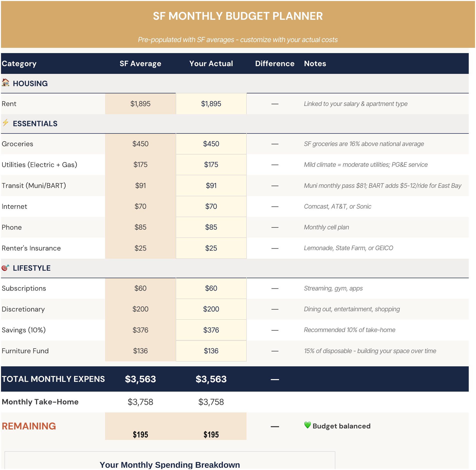Click the green heart icon beside Budget balanced
This screenshot has height=470, width=476.
(x=308, y=425)
